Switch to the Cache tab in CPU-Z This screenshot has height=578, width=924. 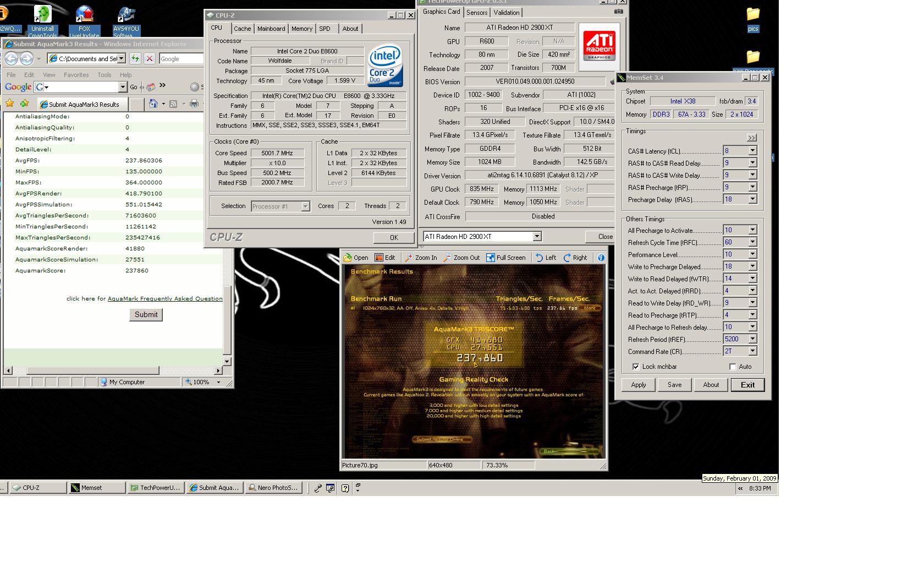click(x=242, y=29)
